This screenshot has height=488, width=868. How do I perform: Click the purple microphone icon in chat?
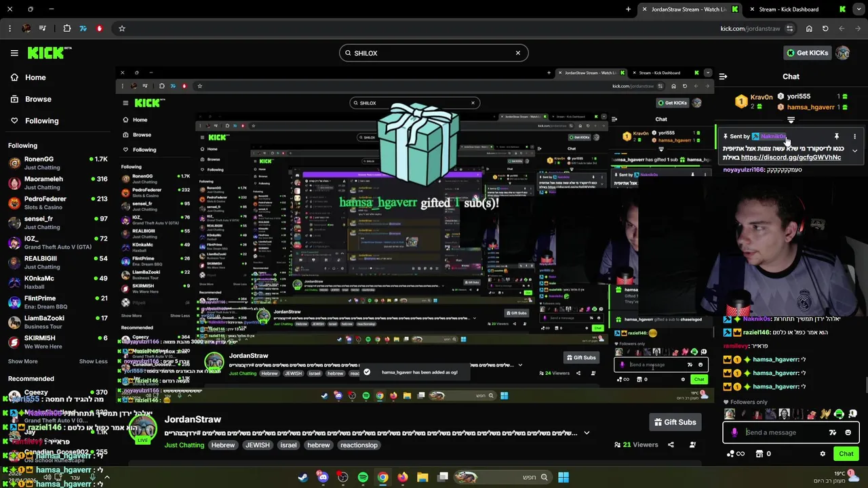(x=734, y=432)
